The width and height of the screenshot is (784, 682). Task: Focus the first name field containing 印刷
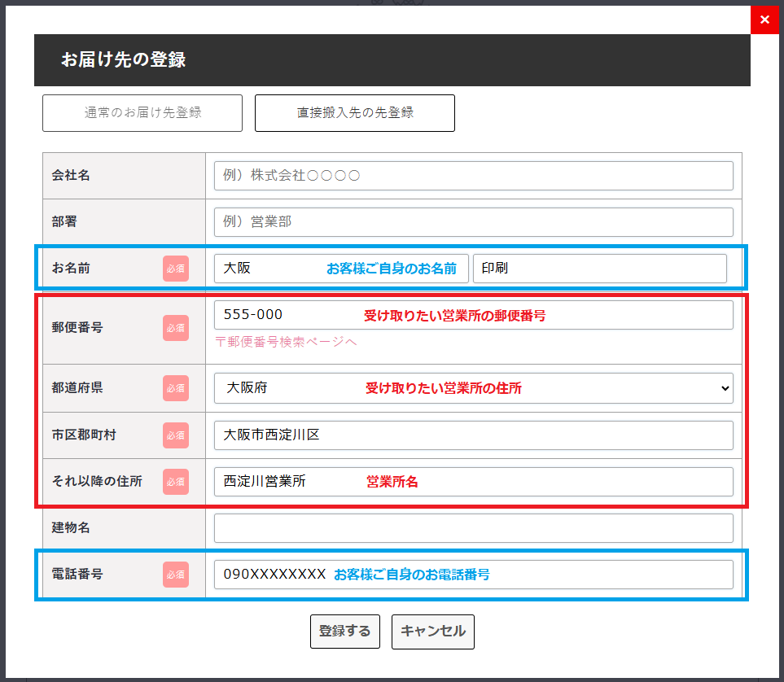pyautogui.click(x=599, y=269)
